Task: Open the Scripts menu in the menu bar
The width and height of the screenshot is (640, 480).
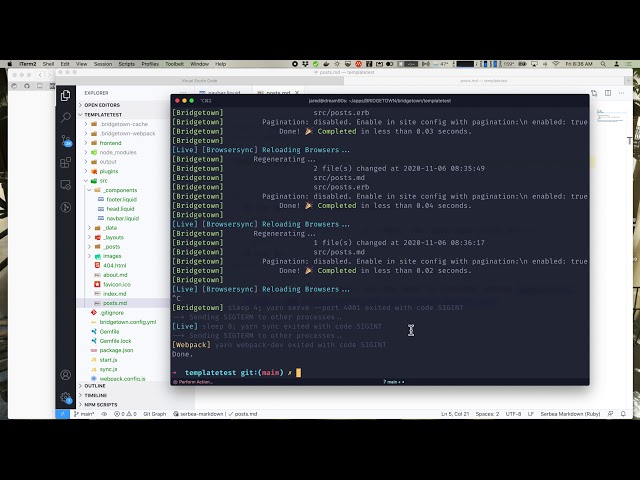Action: pyautogui.click(x=127, y=64)
